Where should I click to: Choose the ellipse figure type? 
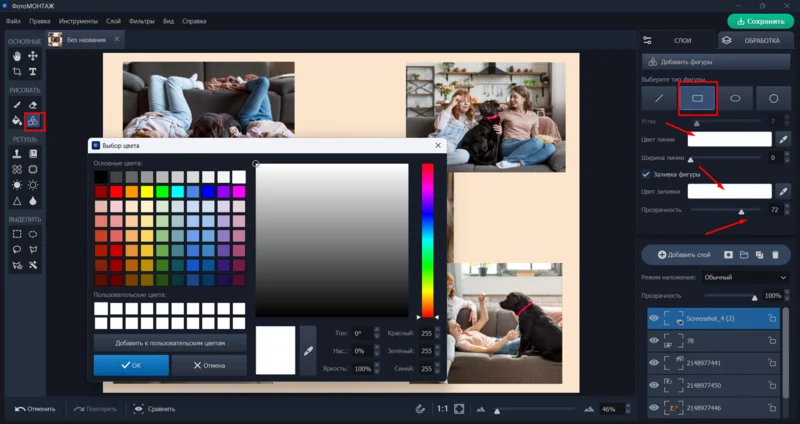[736, 98]
